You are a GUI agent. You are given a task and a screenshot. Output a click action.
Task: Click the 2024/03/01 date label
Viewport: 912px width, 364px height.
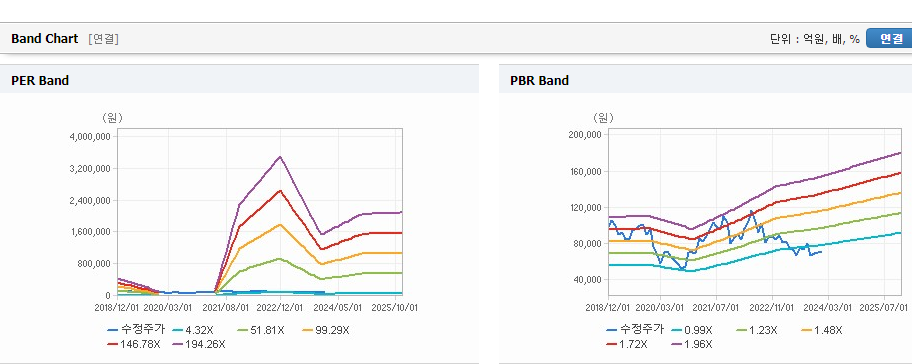829,307
